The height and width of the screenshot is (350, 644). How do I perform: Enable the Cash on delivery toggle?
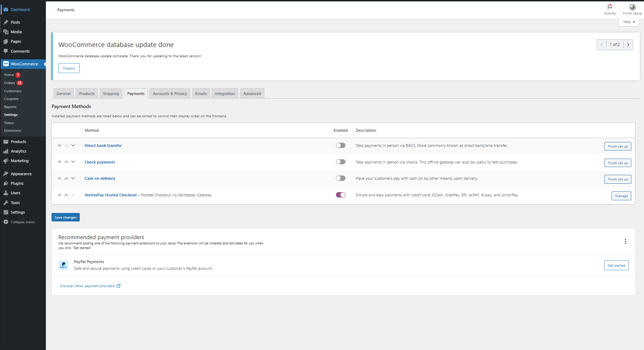point(341,178)
